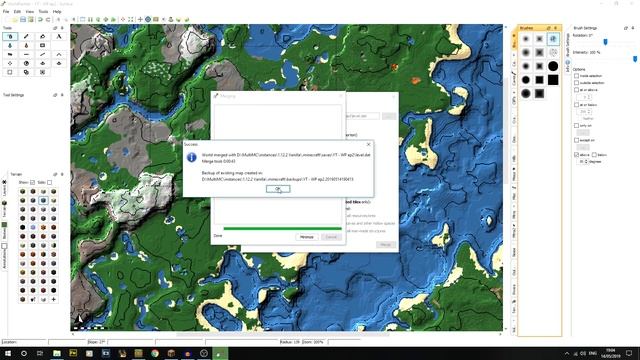Open the Edit menu
The width and height of the screenshot is (640, 360).
(x=17, y=11)
